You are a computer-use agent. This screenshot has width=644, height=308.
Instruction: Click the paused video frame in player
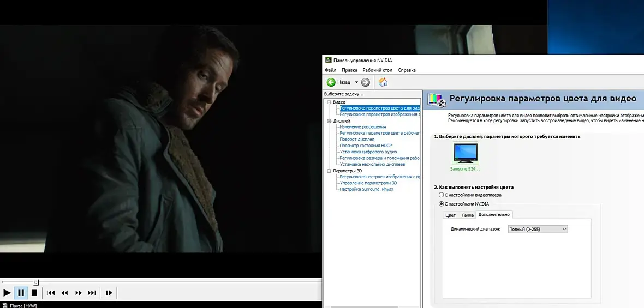pos(160,138)
